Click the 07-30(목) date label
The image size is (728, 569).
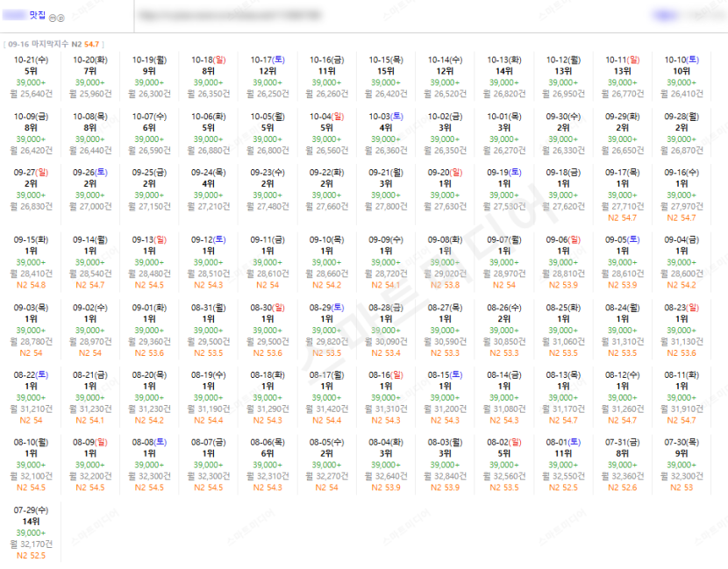682,442
